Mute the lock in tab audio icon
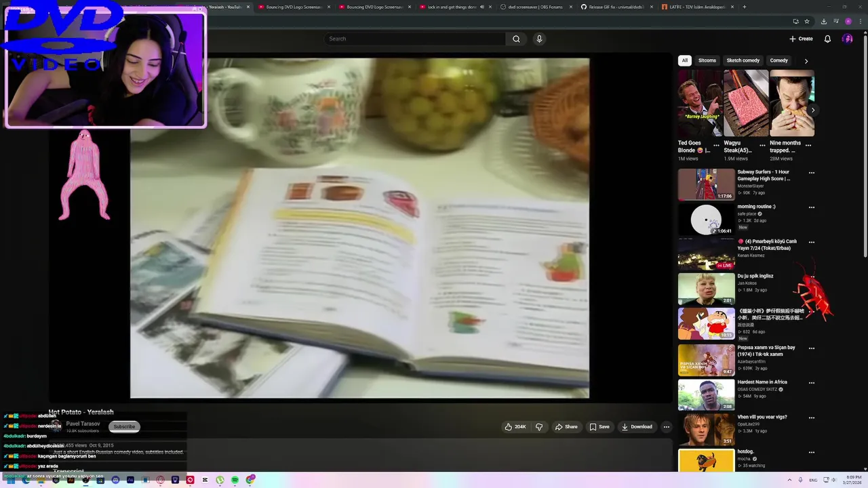Viewport: 868px width, 488px height. click(482, 7)
